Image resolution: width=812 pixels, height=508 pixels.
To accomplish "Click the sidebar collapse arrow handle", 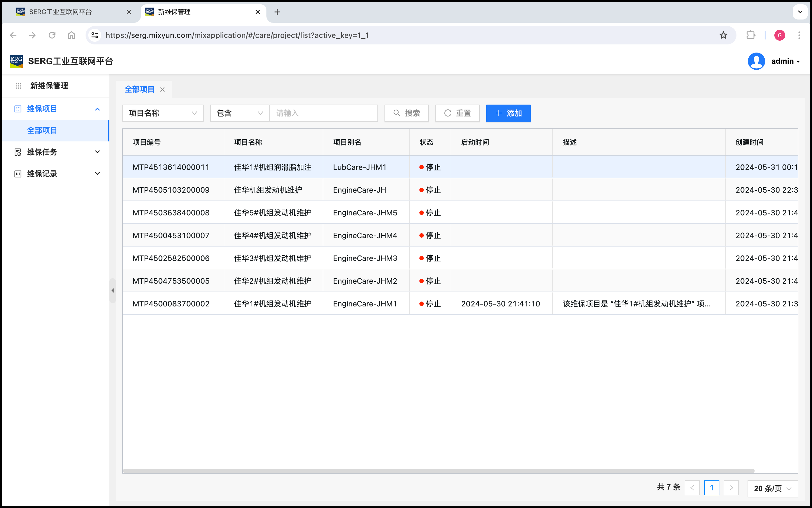I will point(113,291).
